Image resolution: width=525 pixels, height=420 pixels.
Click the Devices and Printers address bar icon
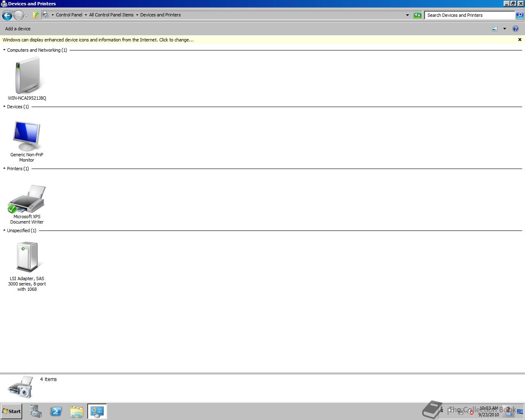click(45, 15)
